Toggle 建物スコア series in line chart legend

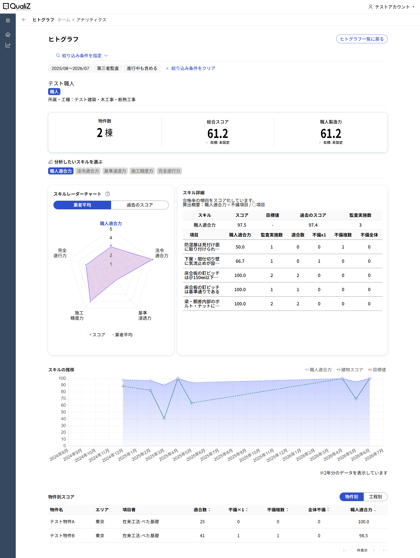350,370
